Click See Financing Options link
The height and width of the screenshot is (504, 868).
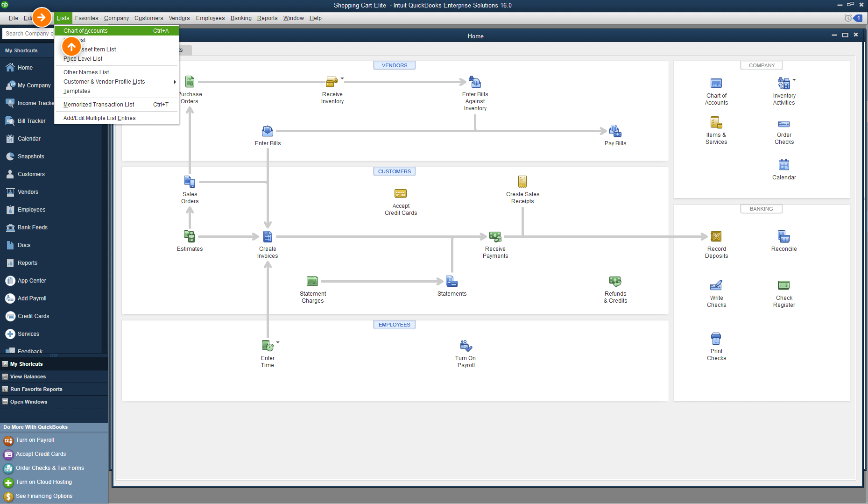point(44,496)
